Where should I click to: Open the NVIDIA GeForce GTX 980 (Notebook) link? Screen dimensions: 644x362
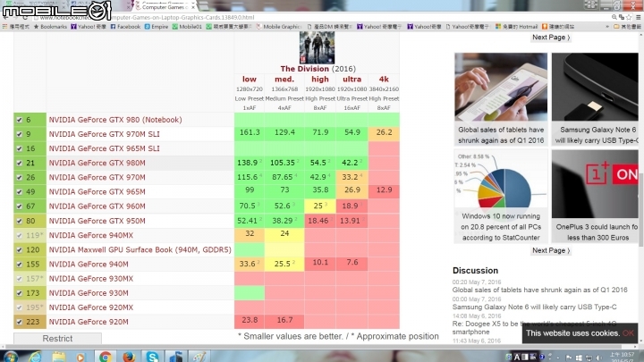tap(115, 120)
